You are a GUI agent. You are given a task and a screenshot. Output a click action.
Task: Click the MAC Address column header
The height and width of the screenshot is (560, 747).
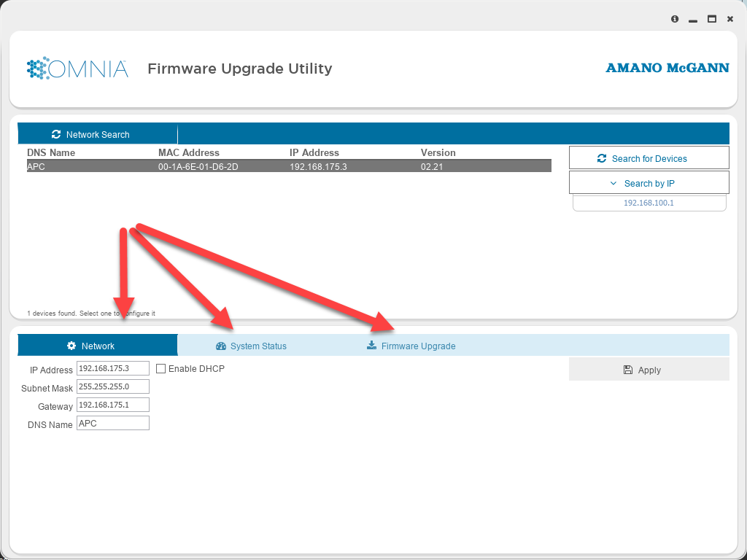(x=189, y=152)
